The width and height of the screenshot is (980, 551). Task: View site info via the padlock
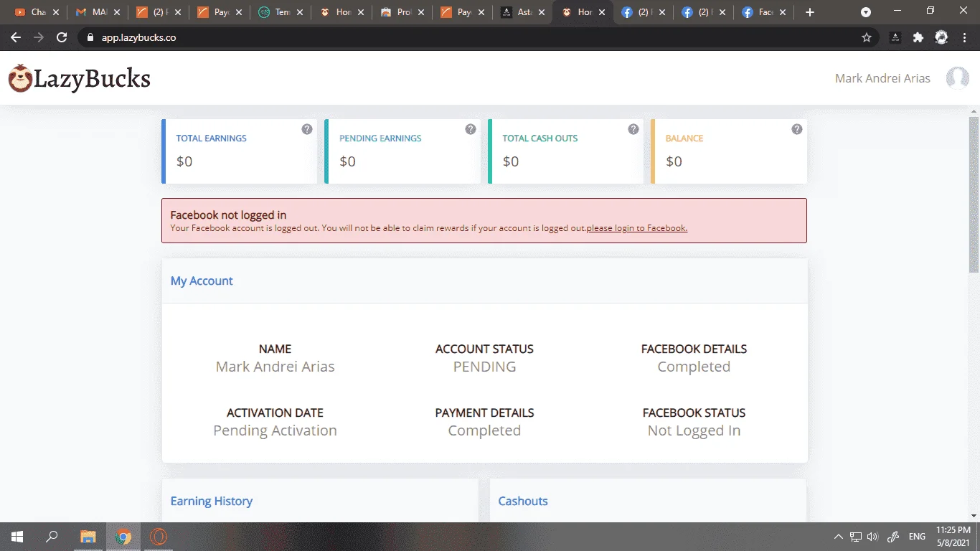[x=90, y=37]
